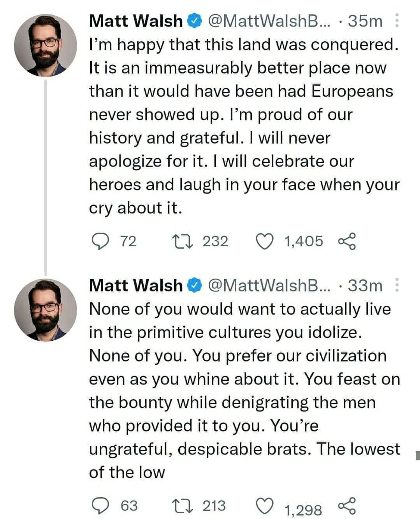This screenshot has height=519, width=420.
Task: Click the @MattWalshB handle on second tweet
Action: pos(269,286)
